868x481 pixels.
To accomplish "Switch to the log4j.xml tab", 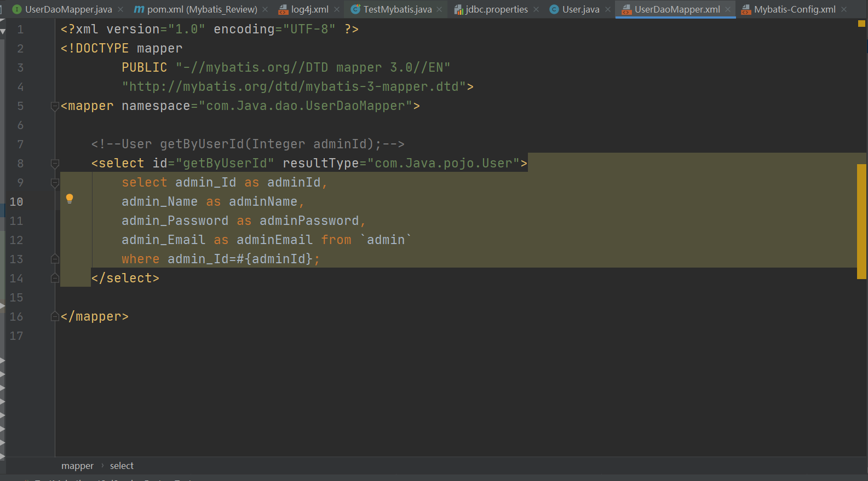I will [x=309, y=9].
